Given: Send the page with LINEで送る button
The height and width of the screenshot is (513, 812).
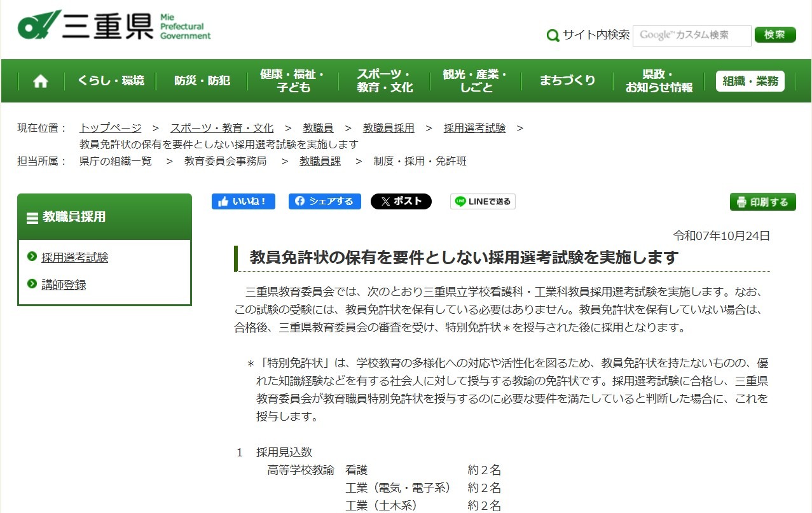Looking at the screenshot, I should pyautogui.click(x=482, y=201).
